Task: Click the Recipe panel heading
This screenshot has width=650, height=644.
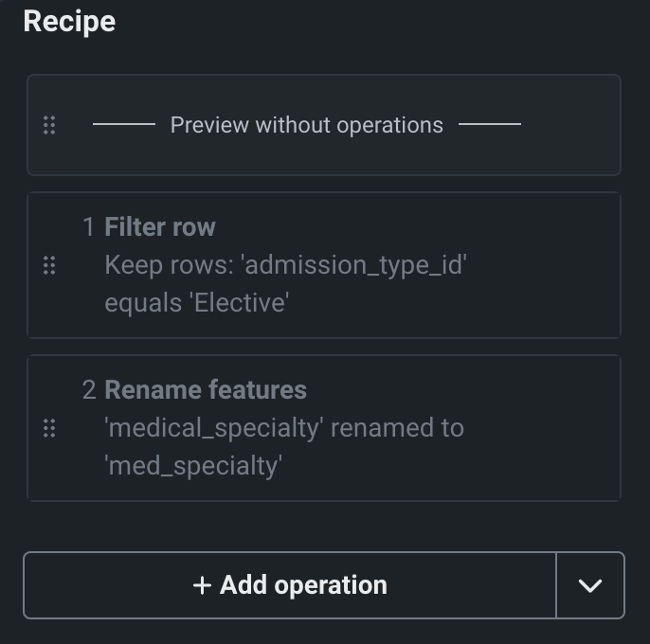Action: 69,21
